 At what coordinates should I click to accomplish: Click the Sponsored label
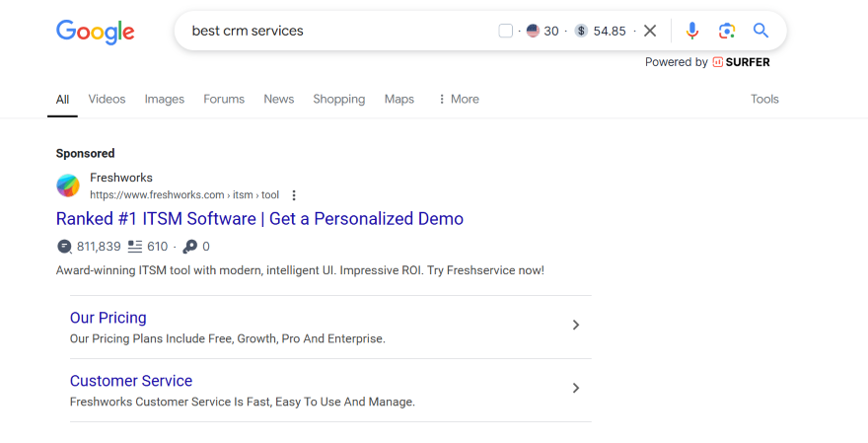[x=85, y=153]
